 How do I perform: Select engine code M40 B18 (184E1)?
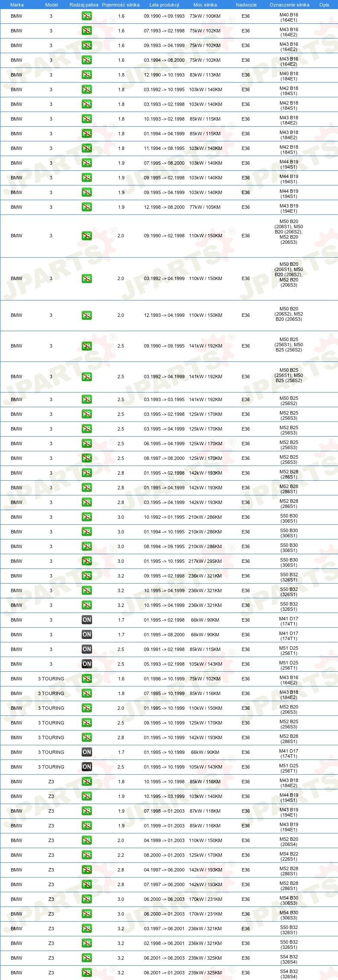[289, 76]
